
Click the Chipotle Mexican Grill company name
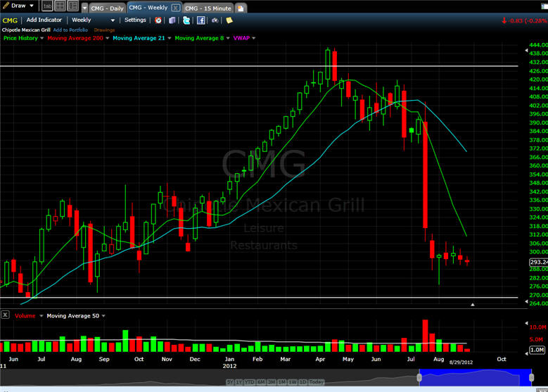coord(26,30)
